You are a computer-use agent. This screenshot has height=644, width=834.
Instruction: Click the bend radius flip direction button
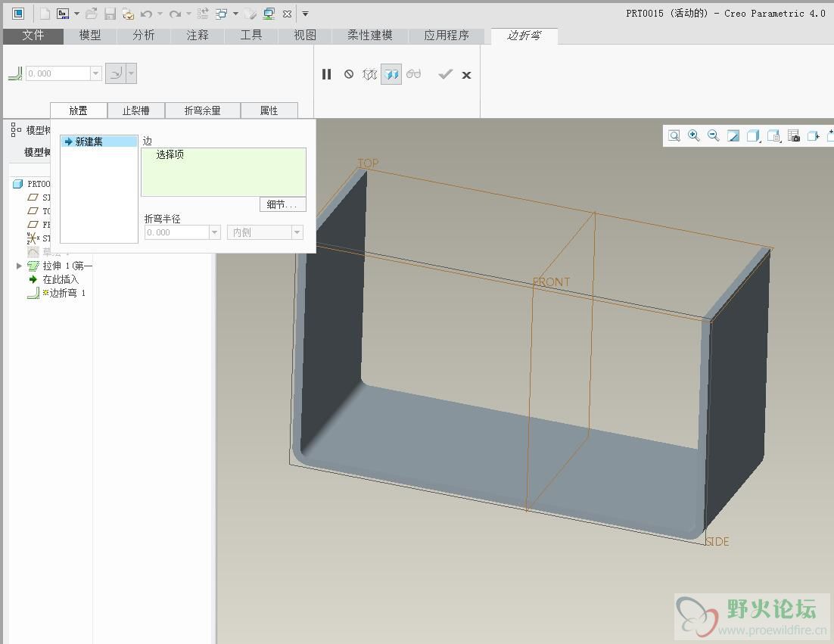click(x=116, y=73)
